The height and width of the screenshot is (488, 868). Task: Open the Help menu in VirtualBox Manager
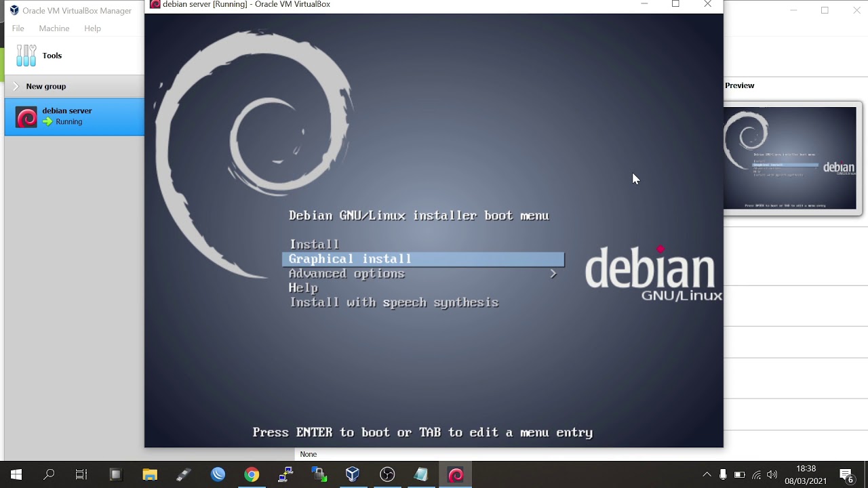(92, 28)
